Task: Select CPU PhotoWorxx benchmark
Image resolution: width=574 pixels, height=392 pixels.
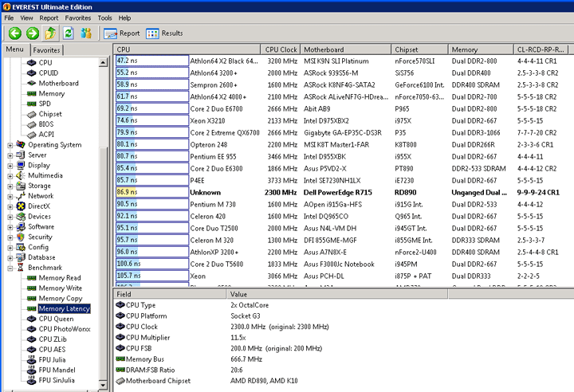Action: [x=65, y=329]
